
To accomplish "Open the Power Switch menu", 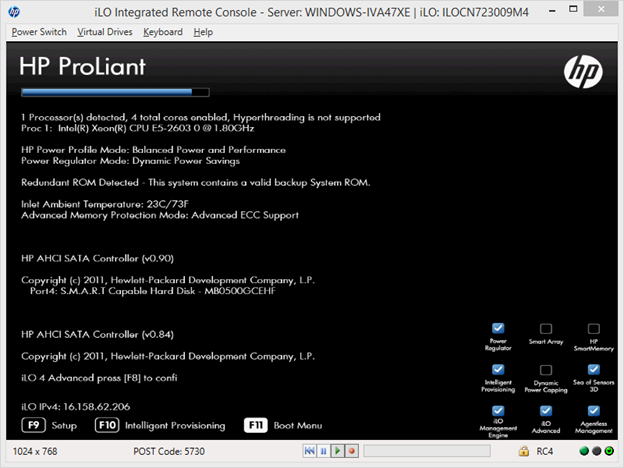I will point(39,32).
